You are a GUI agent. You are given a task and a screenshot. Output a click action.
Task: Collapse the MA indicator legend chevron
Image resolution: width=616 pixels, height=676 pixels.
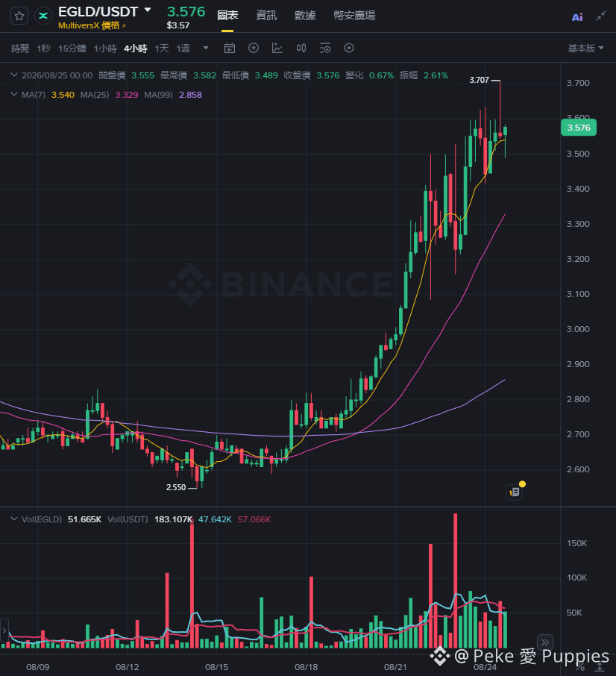click(13, 95)
